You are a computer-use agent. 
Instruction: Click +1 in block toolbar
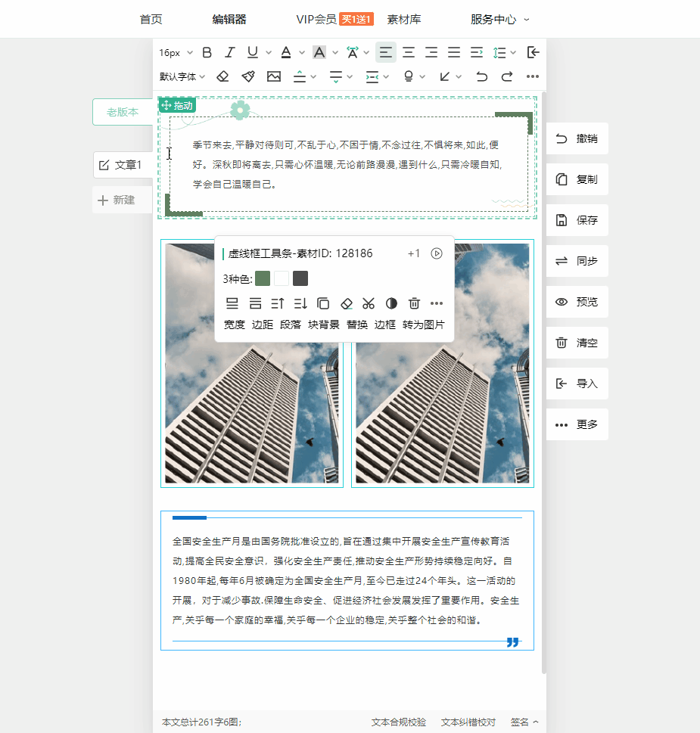click(414, 253)
